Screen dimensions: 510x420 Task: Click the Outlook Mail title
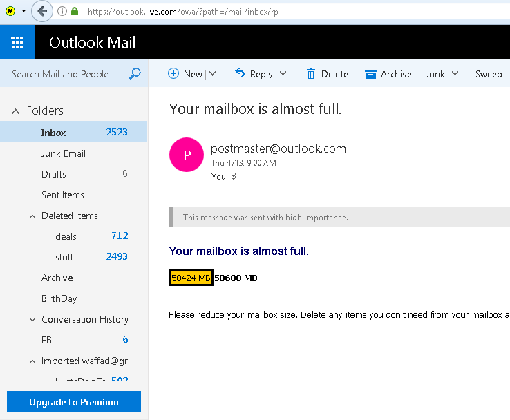[92, 42]
